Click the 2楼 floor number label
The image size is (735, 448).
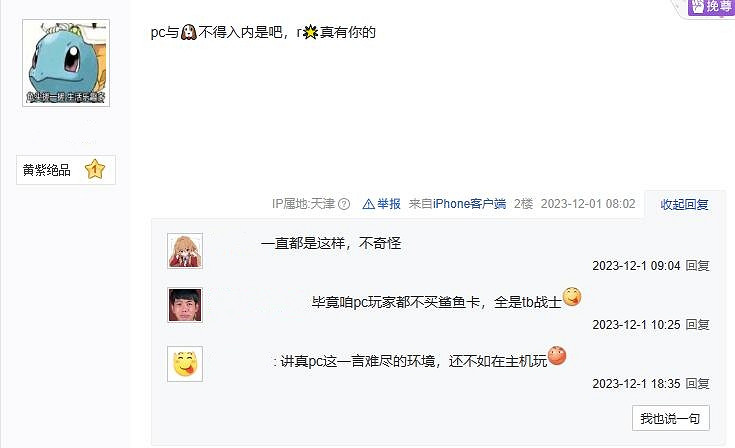pyautogui.click(x=524, y=204)
